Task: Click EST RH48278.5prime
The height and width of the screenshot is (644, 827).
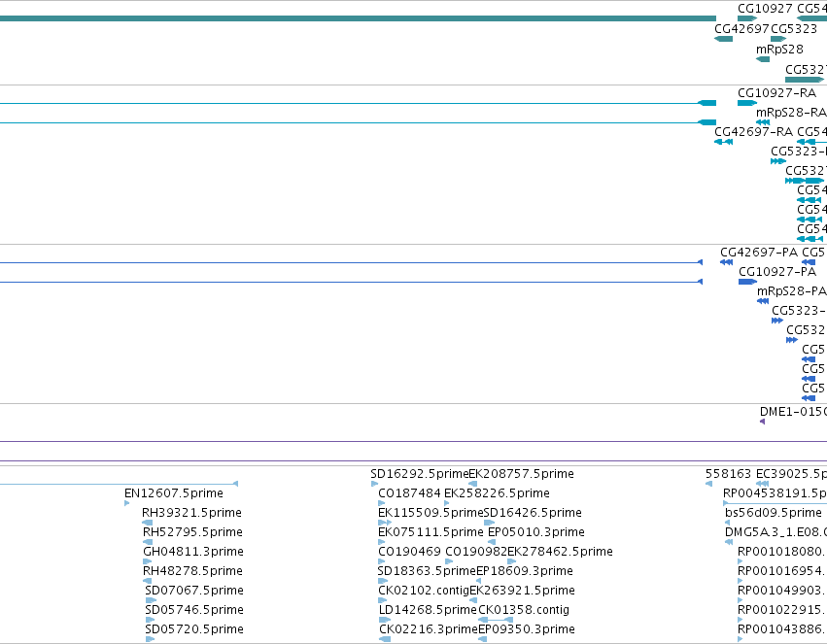Action: (192, 571)
